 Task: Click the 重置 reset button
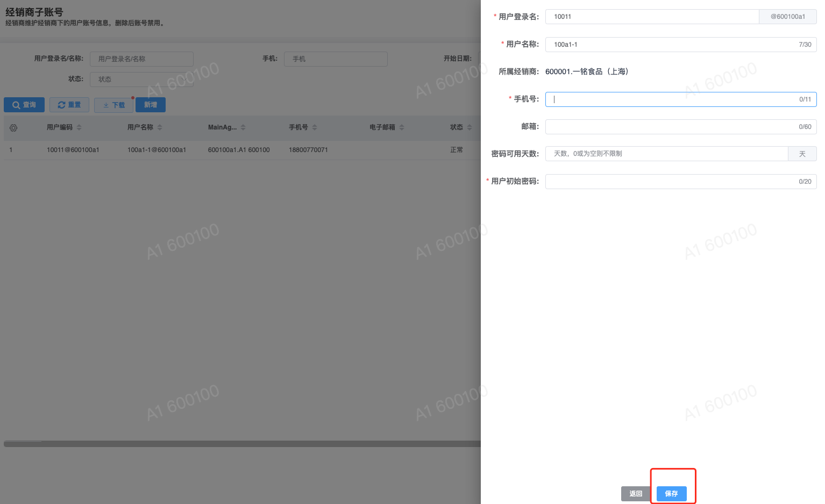[69, 105]
